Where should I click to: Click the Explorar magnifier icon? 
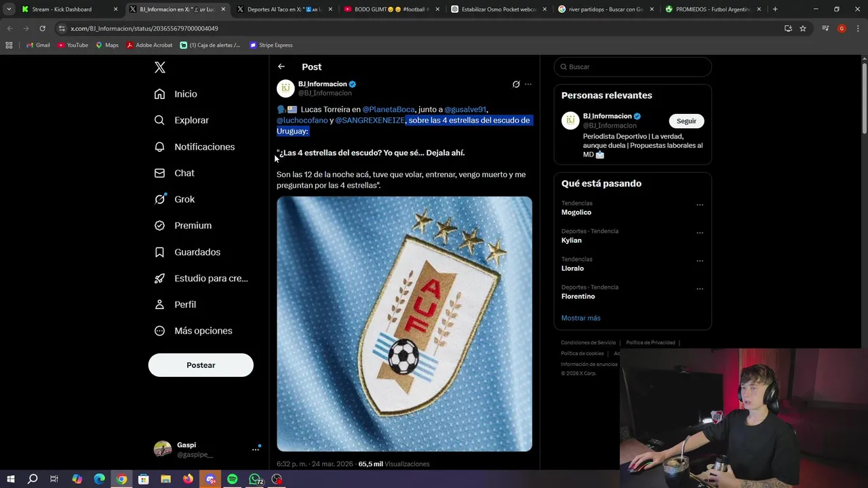pyautogui.click(x=159, y=120)
